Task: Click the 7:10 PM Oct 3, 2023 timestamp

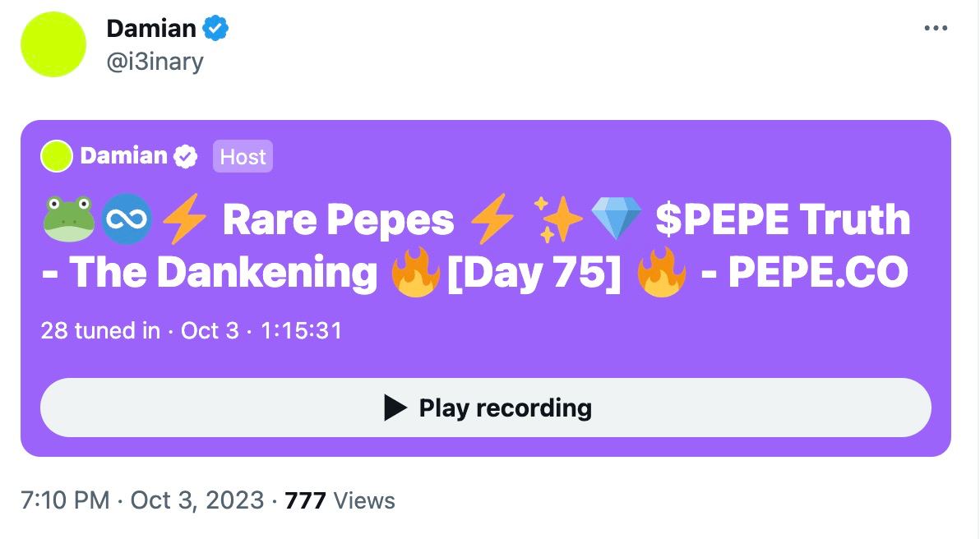Action: point(142,500)
